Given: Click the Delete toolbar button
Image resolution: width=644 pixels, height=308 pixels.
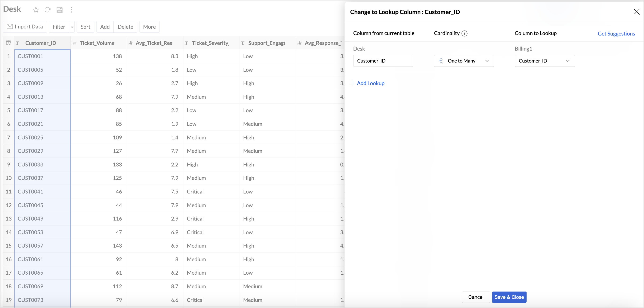Looking at the screenshot, I should point(125,27).
